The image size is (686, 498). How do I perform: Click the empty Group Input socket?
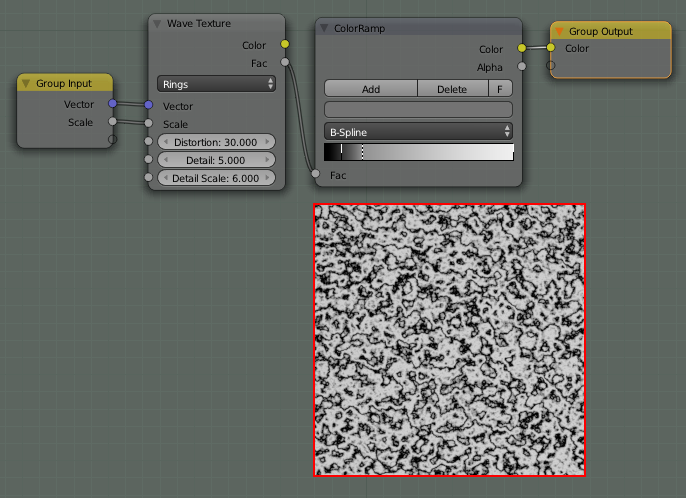click(x=112, y=139)
